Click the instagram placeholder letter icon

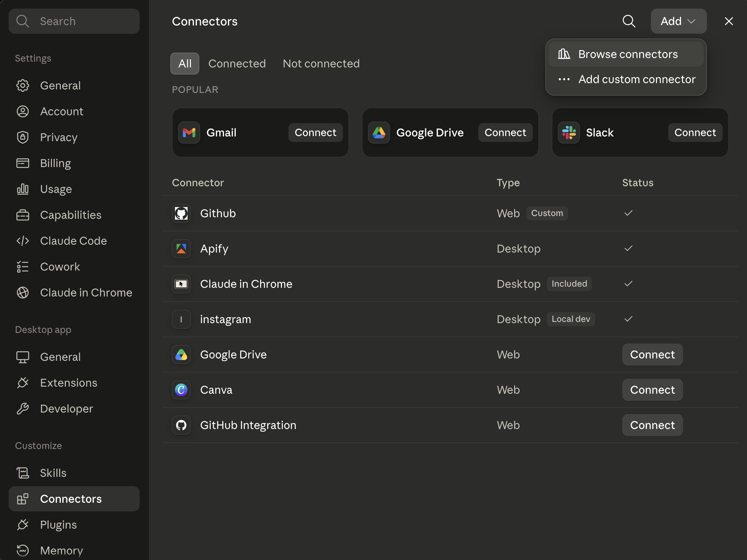(181, 319)
